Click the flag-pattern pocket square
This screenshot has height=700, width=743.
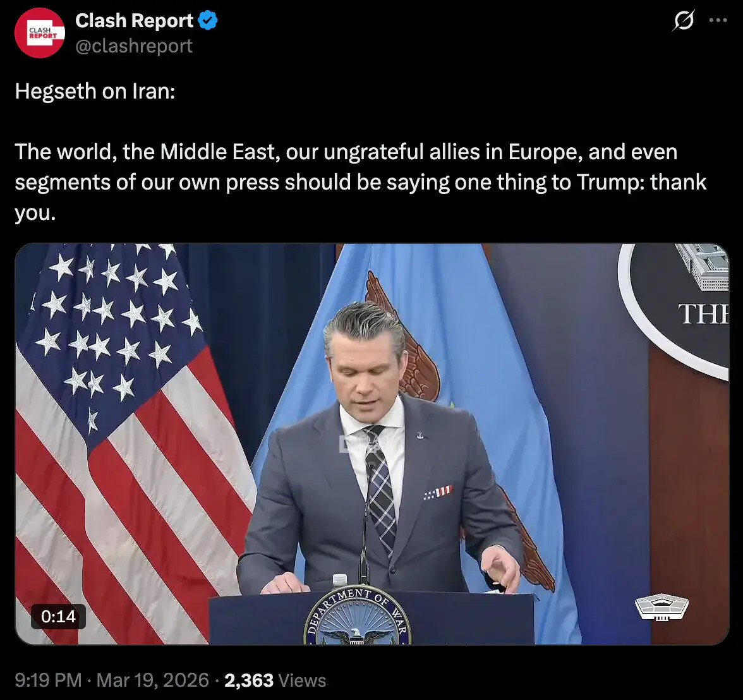438,492
